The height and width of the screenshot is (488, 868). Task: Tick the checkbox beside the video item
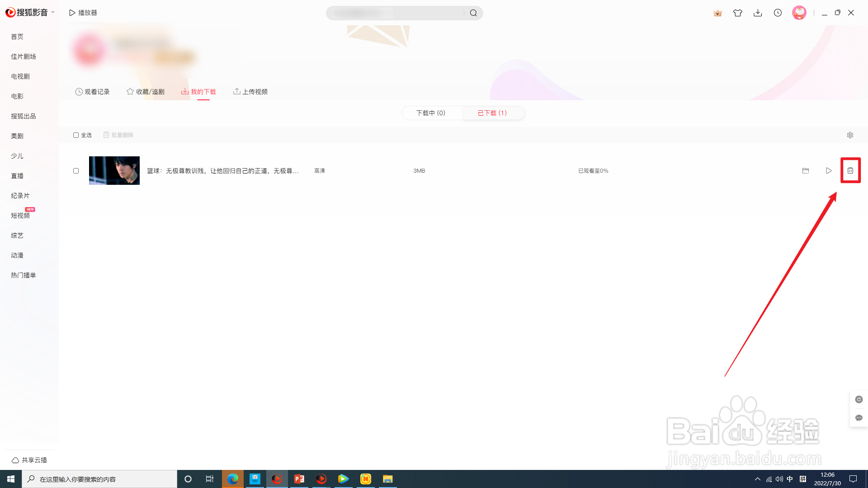coord(76,171)
